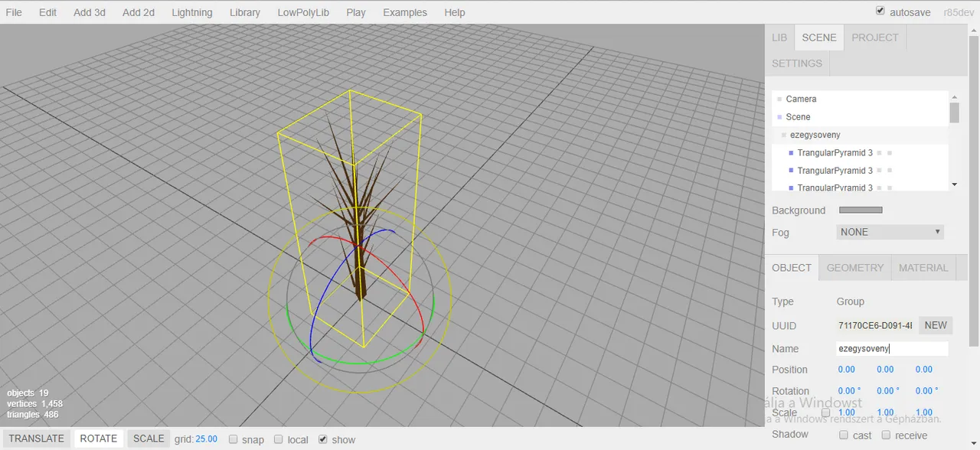Click the r85dev version link
This screenshot has height=450, width=980.
[x=958, y=12]
